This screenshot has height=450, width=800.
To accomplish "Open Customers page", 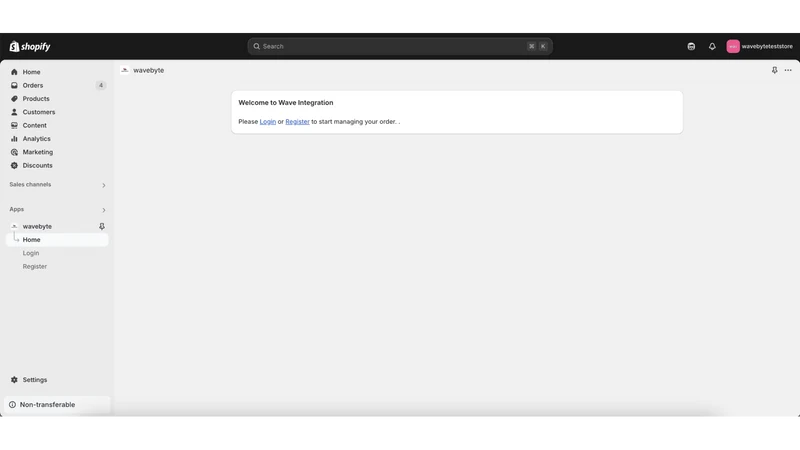I will coord(39,112).
